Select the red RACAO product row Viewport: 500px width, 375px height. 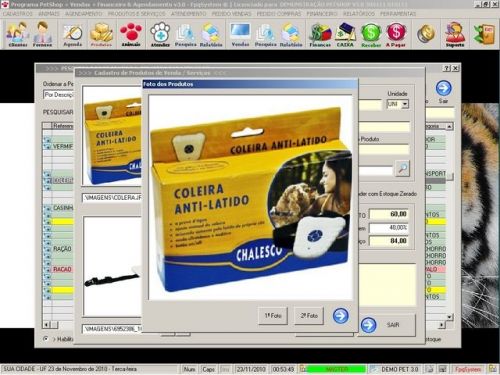(x=58, y=269)
